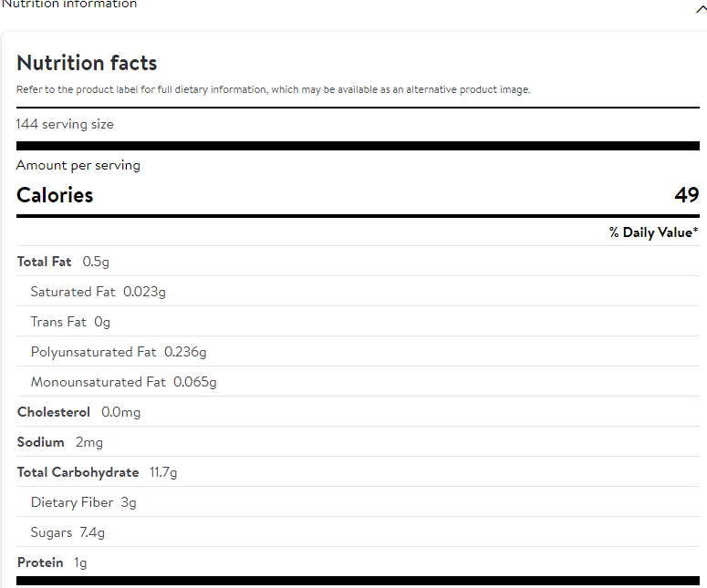The height and width of the screenshot is (588, 707).
Task: Collapse the Nutrition information section chevron
Action: tap(700, 7)
